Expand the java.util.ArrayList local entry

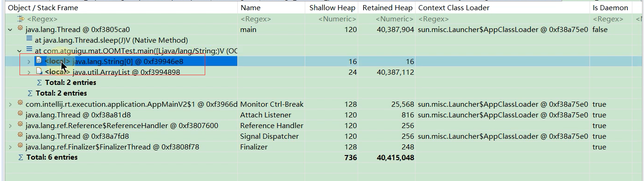(x=29, y=72)
